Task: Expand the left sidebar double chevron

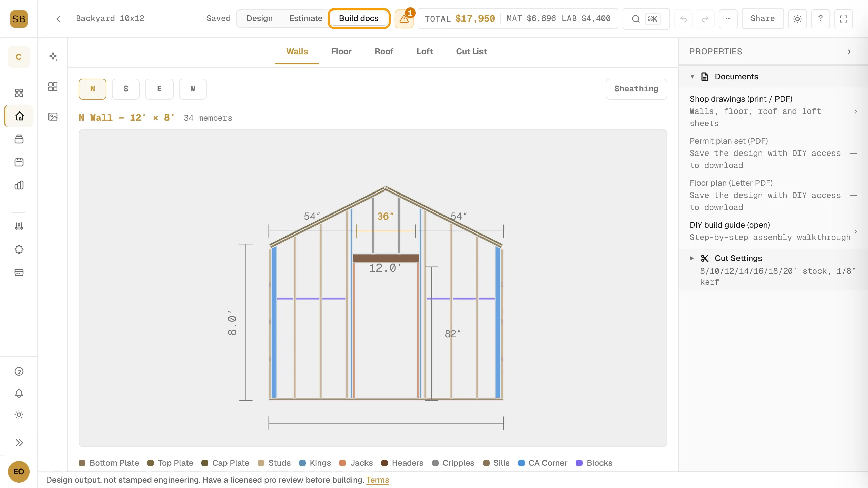Action: click(19, 443)
